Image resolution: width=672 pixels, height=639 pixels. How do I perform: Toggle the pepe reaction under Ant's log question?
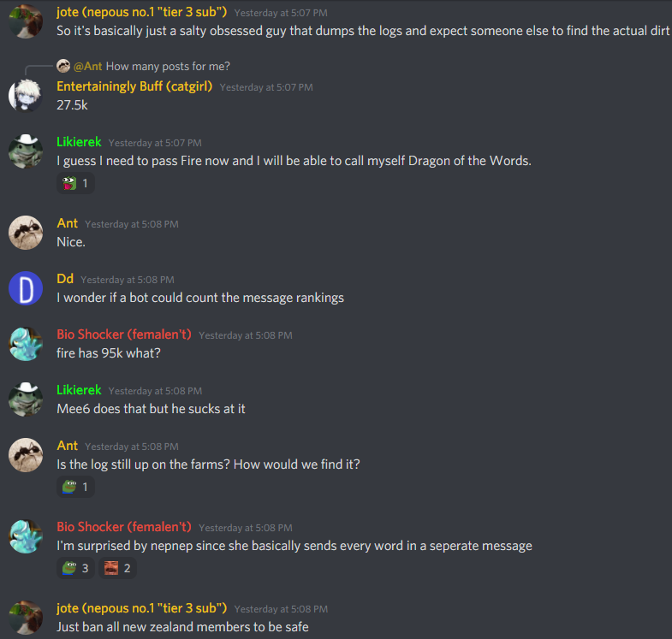coord(75,487)
